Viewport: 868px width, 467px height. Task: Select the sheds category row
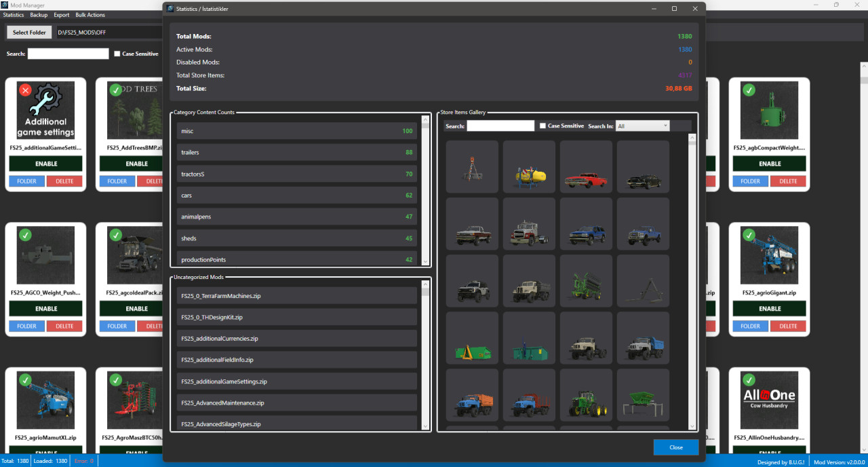pos(297,238)
